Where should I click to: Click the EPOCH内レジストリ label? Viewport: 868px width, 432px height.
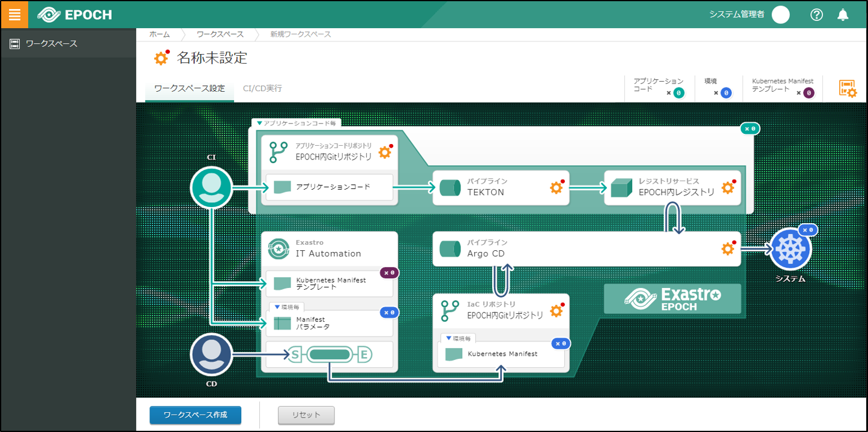pyautogui.click(x=677, y=193)
